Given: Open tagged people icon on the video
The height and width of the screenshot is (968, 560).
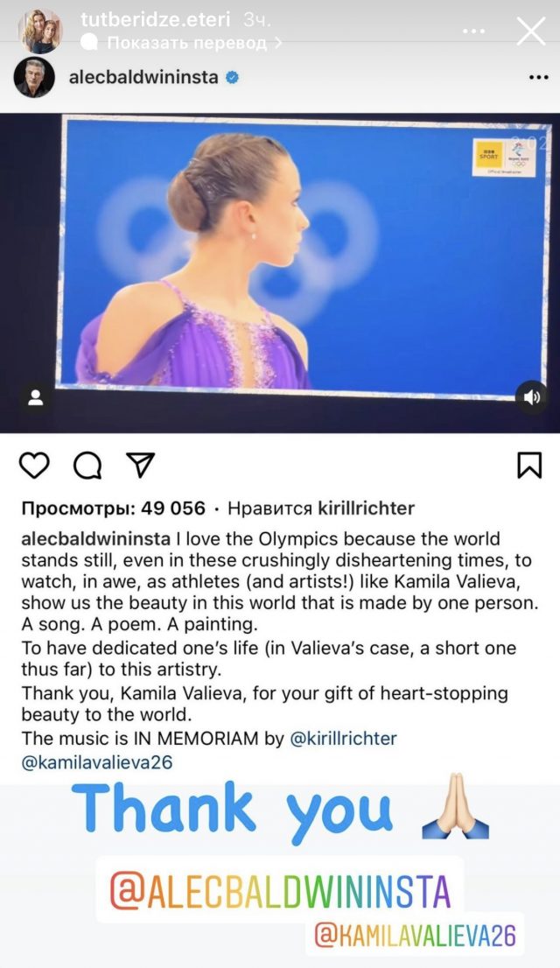Looking at the screenshot, I should coord(36,398).
